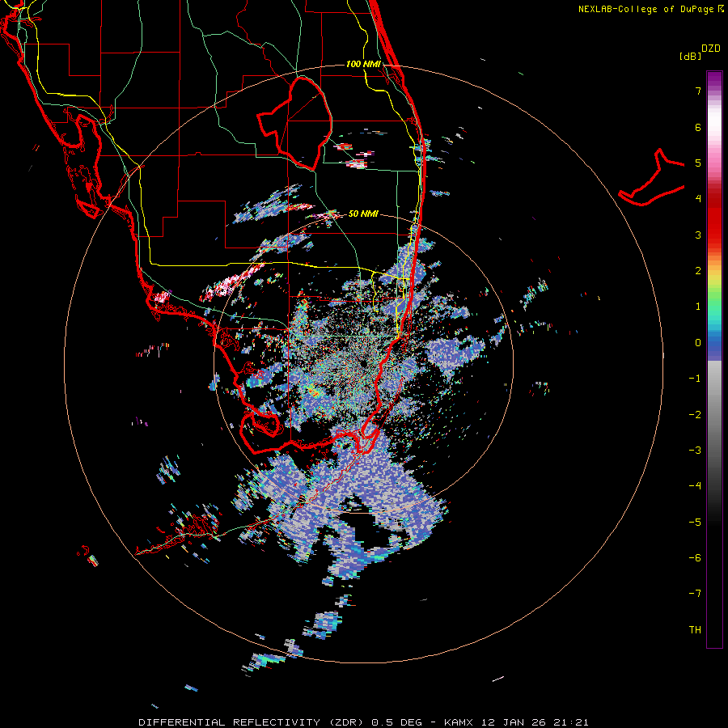Click the color scale value -3
Screen dimensions: 728x728
[695, 451]
